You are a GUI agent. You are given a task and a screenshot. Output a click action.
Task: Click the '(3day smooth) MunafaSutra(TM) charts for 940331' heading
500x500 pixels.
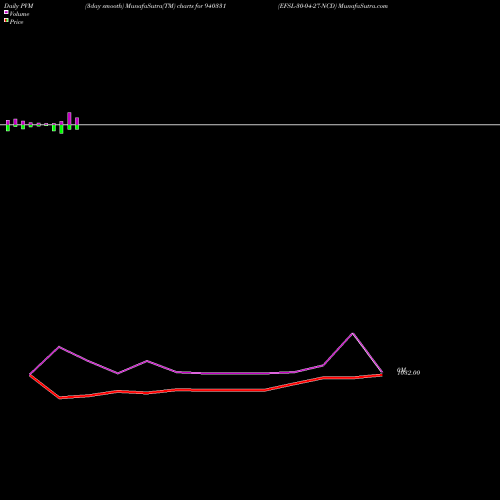[x=156, y=6]
